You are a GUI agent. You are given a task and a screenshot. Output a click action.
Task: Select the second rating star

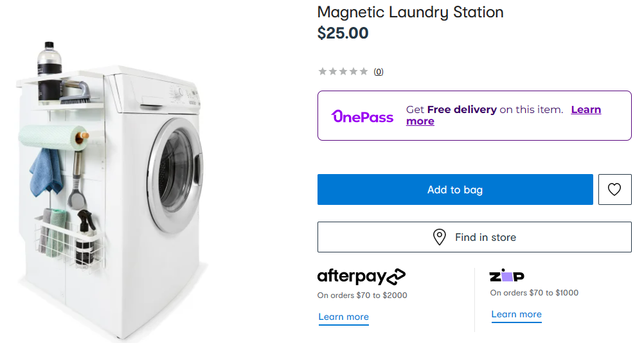pos(333,71)
